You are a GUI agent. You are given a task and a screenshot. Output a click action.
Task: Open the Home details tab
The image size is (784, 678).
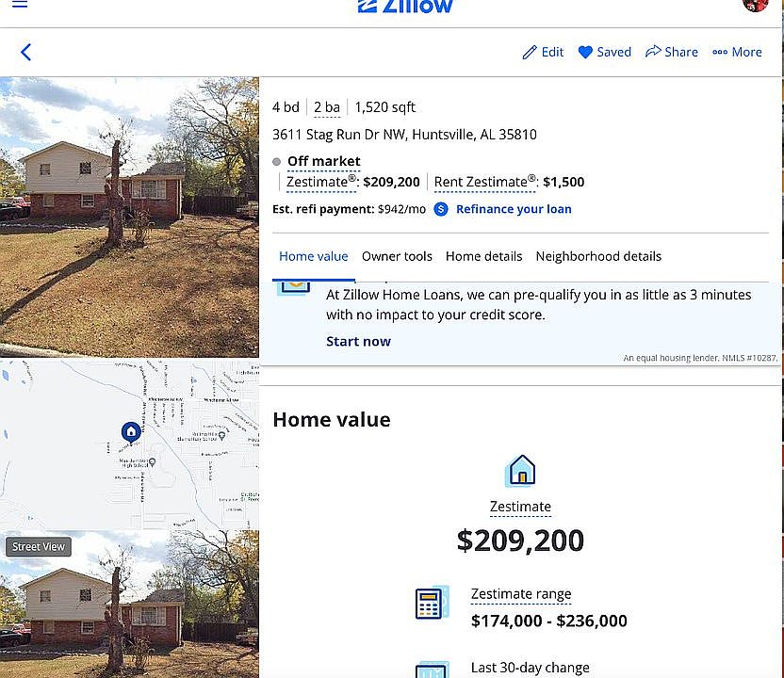tap(483, 256)
